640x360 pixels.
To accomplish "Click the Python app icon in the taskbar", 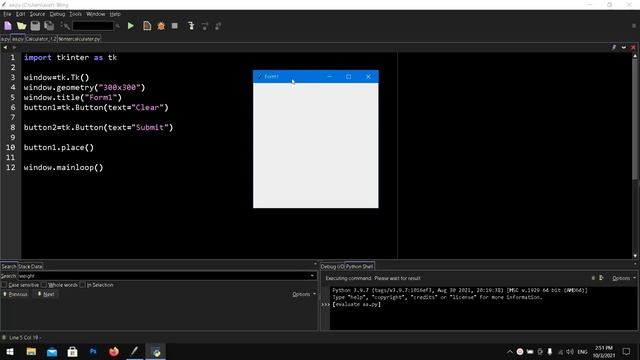I will (156, 351).
